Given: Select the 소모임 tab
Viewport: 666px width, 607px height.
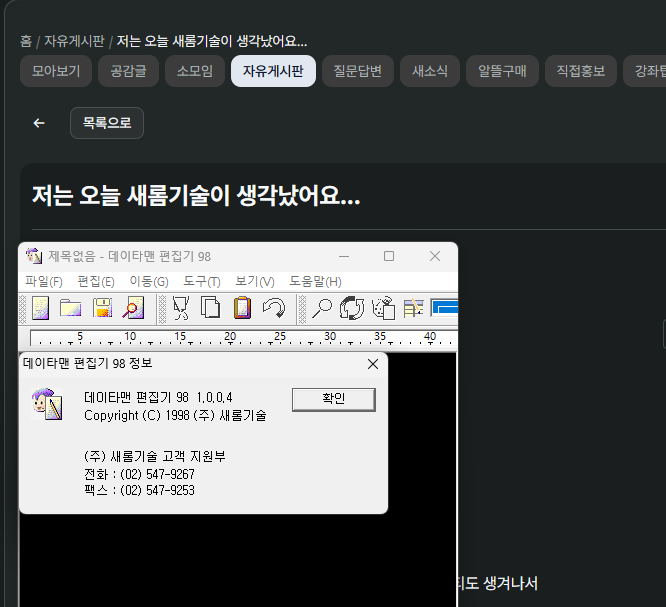Looking at the screenshot, I should (x=195, y=71).
